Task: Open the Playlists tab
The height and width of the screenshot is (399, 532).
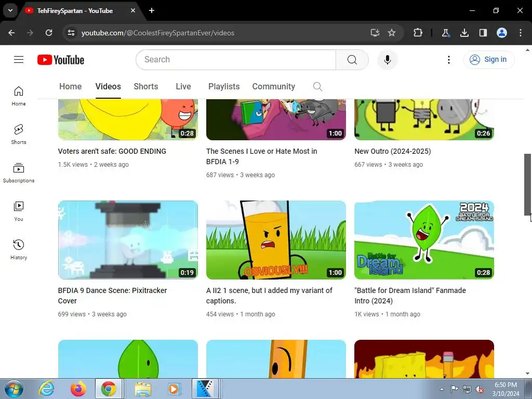Action: click(x=224, y=87)
